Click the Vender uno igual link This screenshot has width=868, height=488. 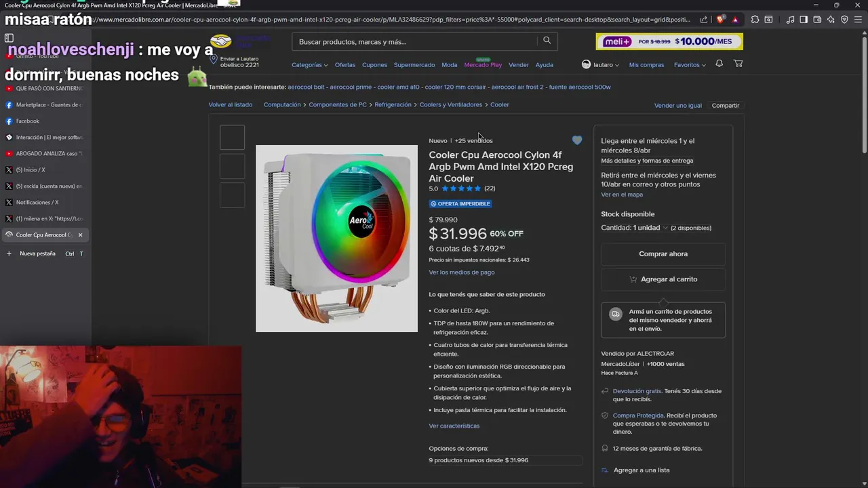(678, 106)
